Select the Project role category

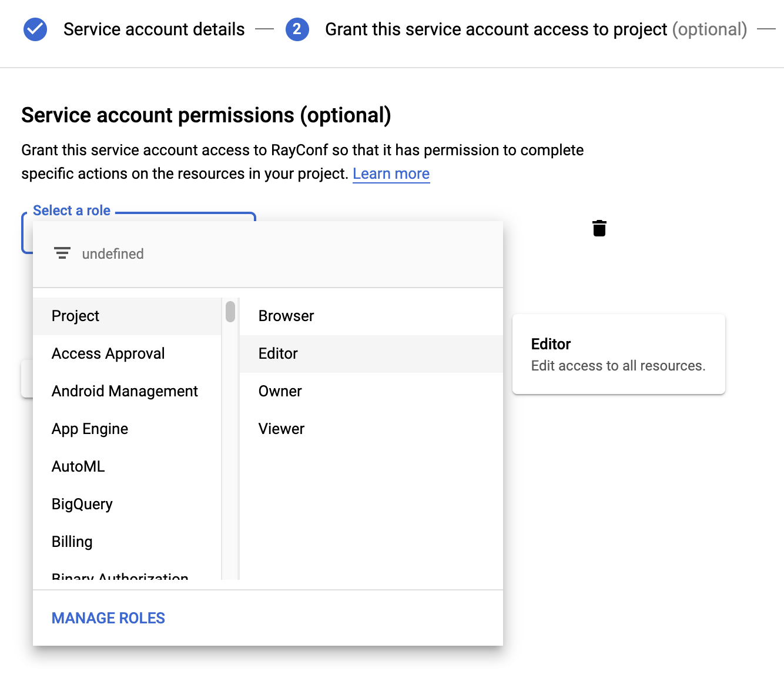pyautogui.click(x=75, y=316)
